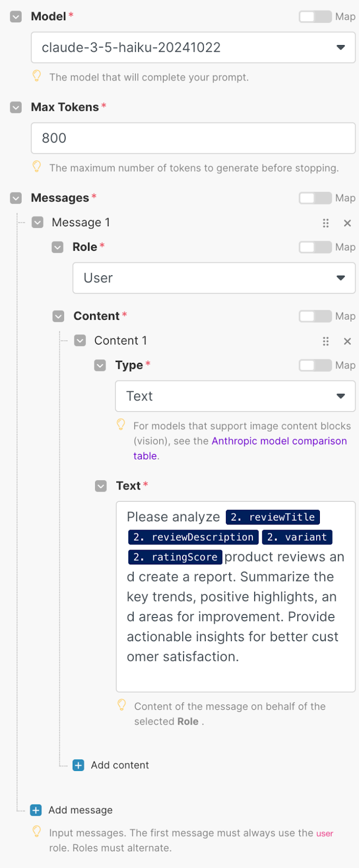Enable the Map switch for Messages
Viewport: 359px width, 868px height.
(x=315, y=198)
